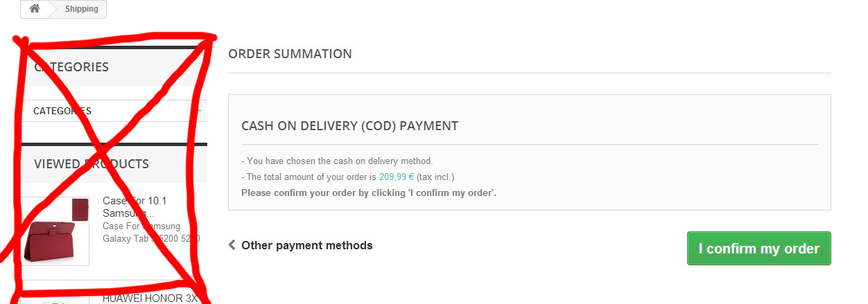Click the 'You have chosen' cash on delivery line

[x=337, y=161]
